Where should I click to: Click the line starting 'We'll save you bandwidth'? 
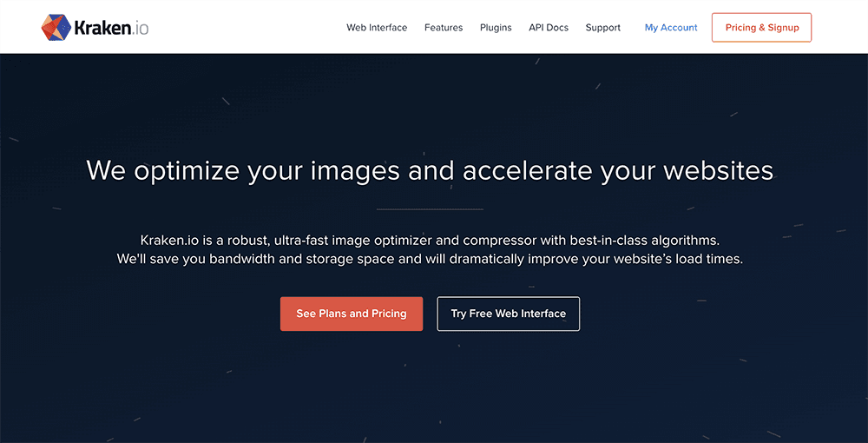[x=430, y=259]
